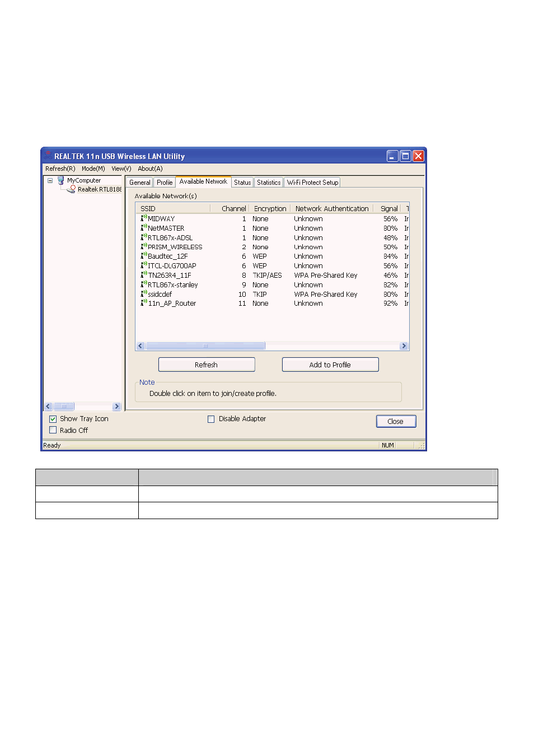Viewport: 534px width, 756px height.
Task: Click the 92% signal value
Action: coord(390,304)
